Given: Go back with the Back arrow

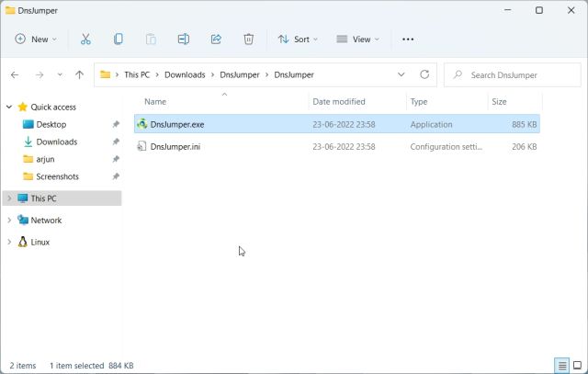Looking at the screenshot, I should [x=15, y=75].
